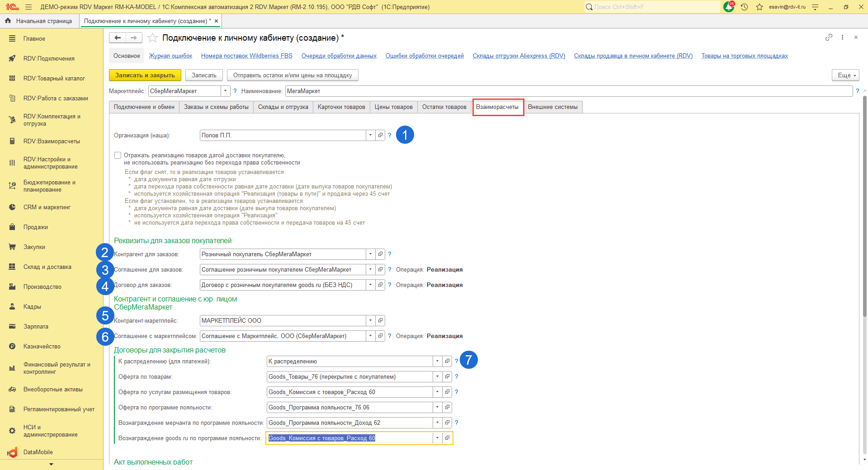Screen dimensions: 868x470
Task: Click the Записать и закрыть button
Action: [145, 75]
